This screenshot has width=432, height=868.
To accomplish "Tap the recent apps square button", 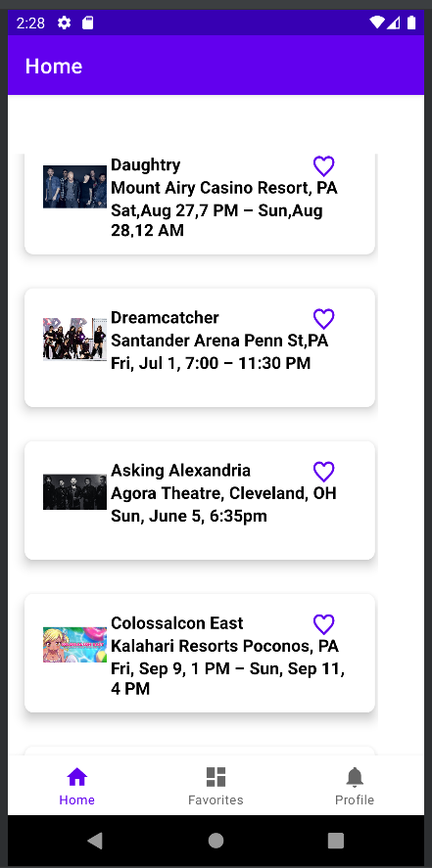I will [336, 841].
